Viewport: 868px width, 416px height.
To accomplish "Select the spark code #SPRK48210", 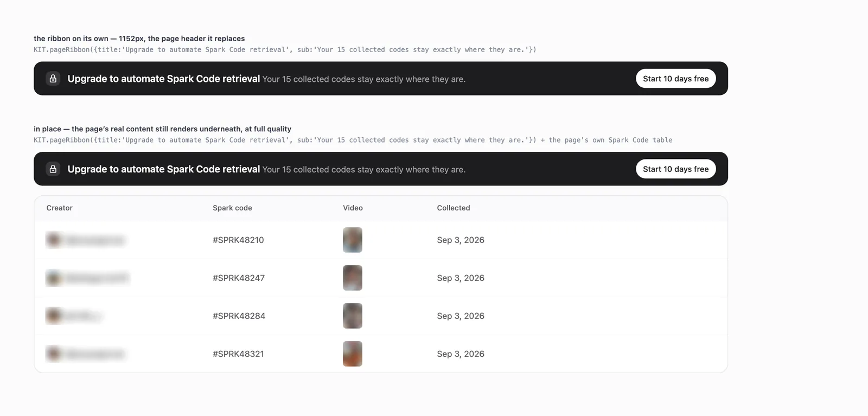I will pos(238,240).
